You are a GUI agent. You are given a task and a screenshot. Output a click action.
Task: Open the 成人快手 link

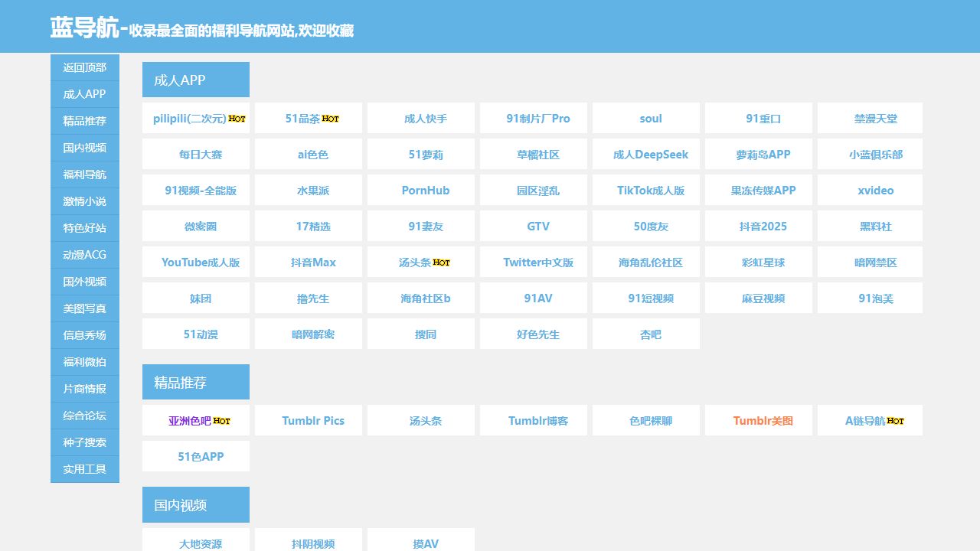click(426, 119)
